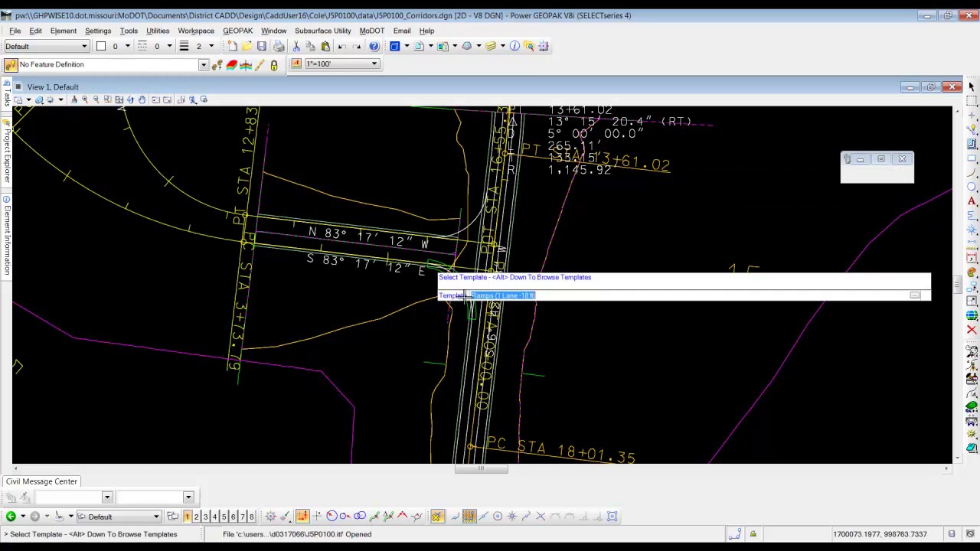Screen dimensions: 980x551
Task: Open the active level Default dropdown
Action: [47, 46]
